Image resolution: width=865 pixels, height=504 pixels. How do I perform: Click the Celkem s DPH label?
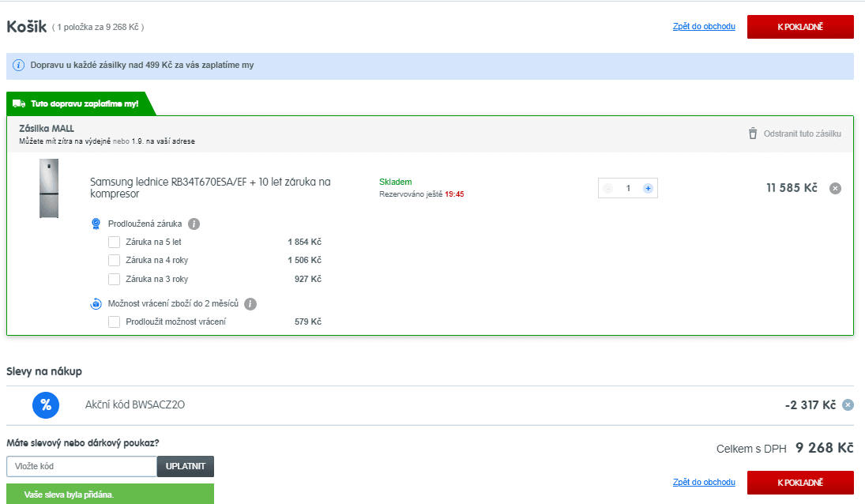point(751,449)
